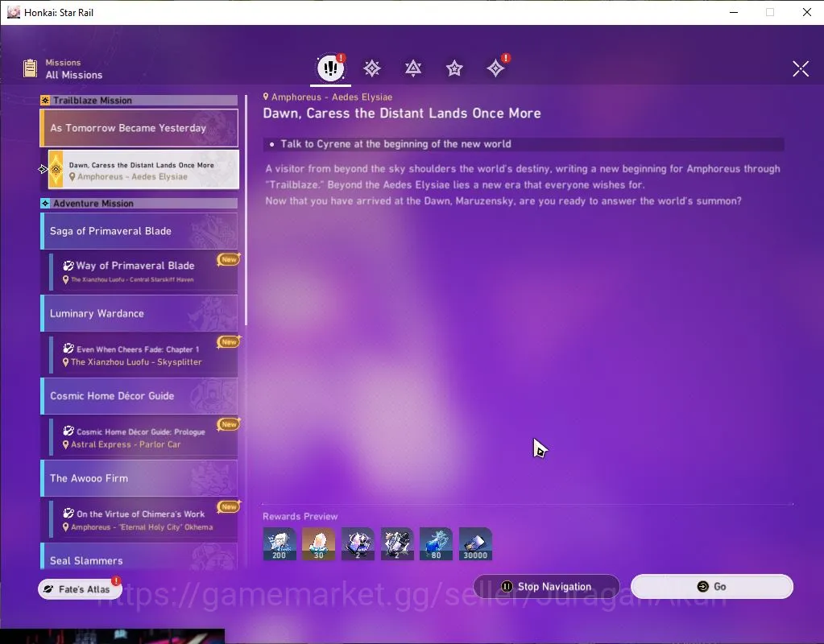This screenshot has width=824, height=644.
Task: Select Way of Primaveral Blade mission
Action: 144,271
